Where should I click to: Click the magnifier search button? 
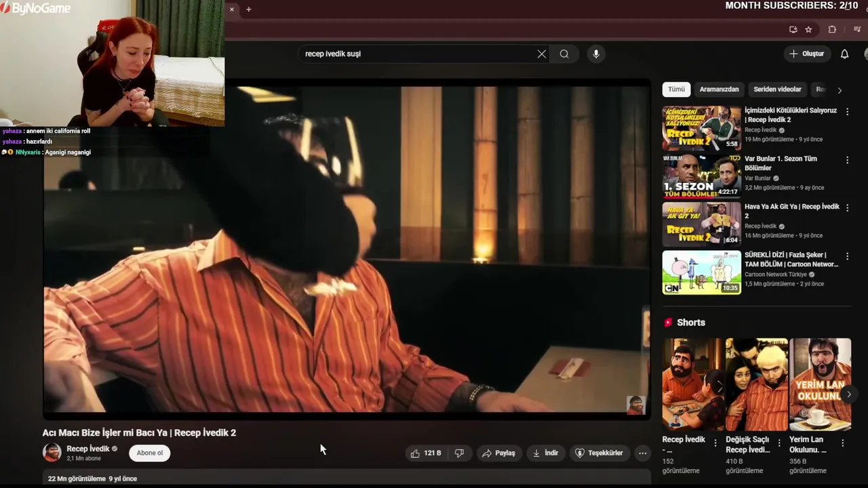pos(564,54)
